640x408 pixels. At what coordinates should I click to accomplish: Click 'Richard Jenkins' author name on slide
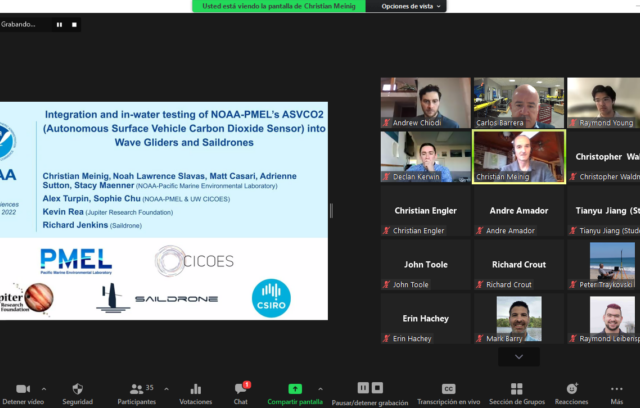(x=75, y=225)
